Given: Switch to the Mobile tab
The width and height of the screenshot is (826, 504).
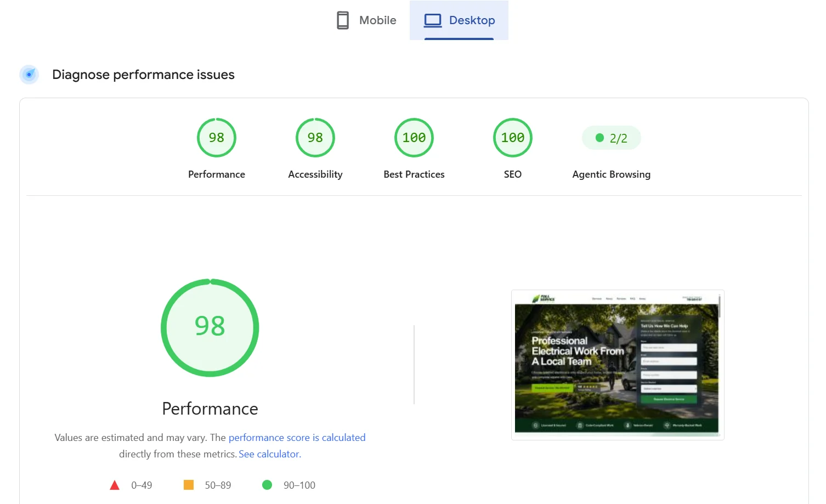Looking at the screenshot, I should (366, 20).
